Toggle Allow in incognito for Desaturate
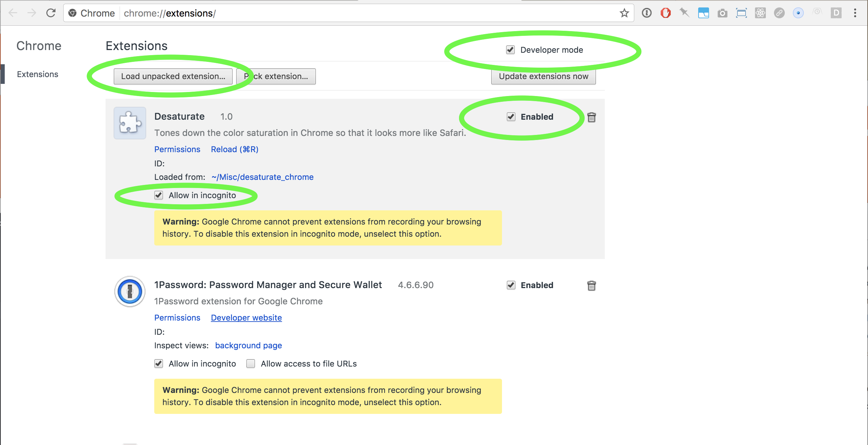 tap(159, 195)
